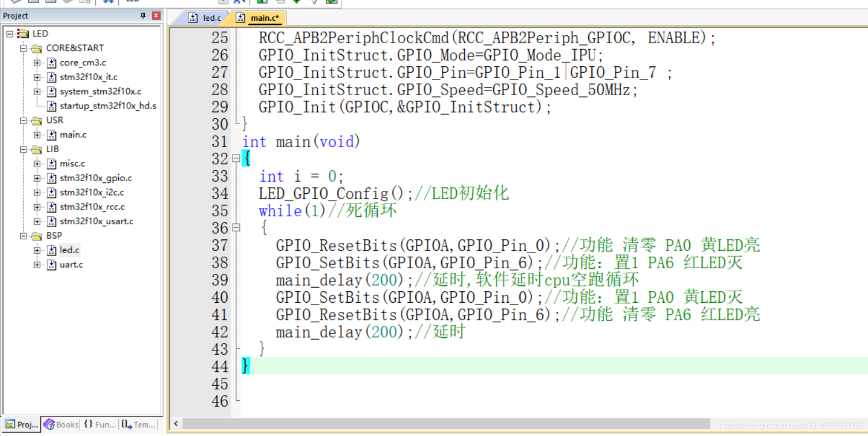868x436 pixels.
Task: Click the file icon next to misc.c
Action: click(52, 163)
